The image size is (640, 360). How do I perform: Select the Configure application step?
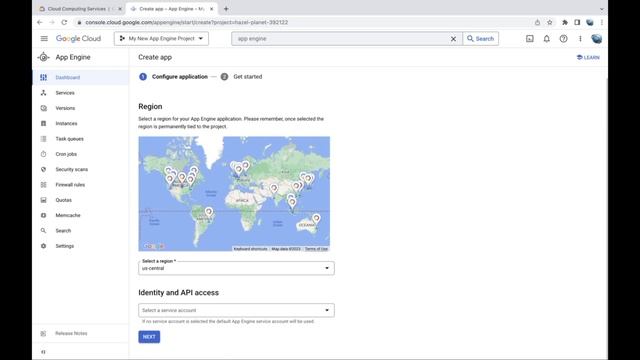[173, 77]
